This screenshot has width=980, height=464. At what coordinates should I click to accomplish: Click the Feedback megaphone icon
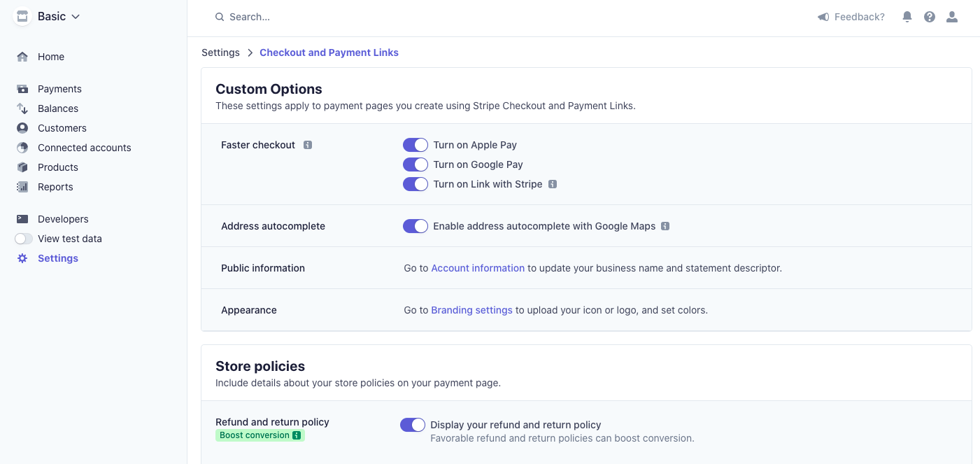pos(824,17)
